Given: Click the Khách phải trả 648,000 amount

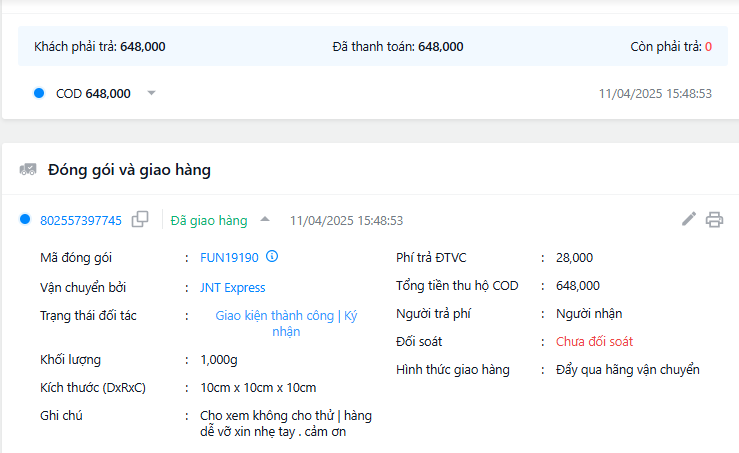Looking at the screenshot, I should (143, 47).
